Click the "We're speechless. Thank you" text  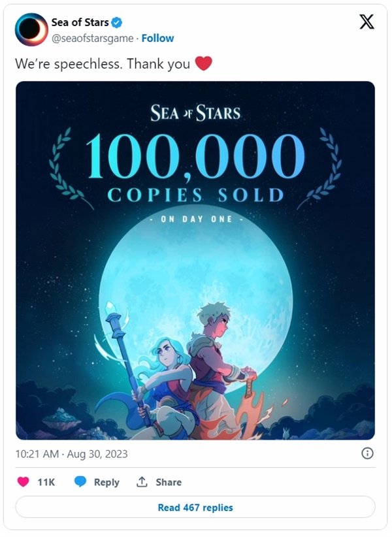pyautogui.click(x=103, y=63)
